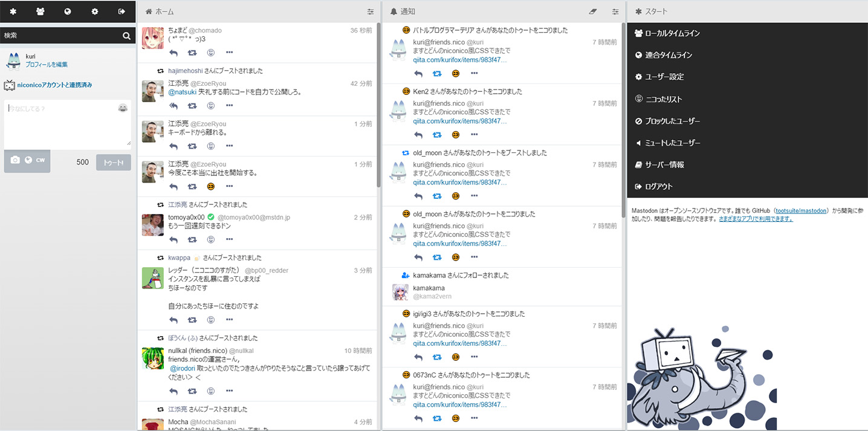Screen dimensions: 868x431
Task: Boost 江添亮's keyboard toot
Action: [192, 146]
